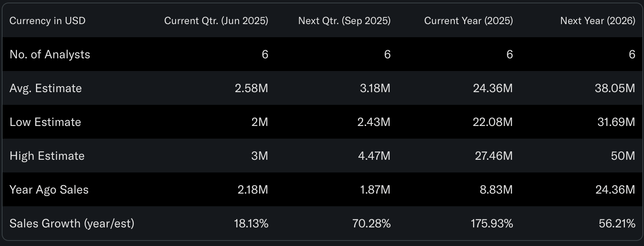644x246 pixels.
Task: Click the 2.58M average estimate cell
Action: tap(251, 88)
